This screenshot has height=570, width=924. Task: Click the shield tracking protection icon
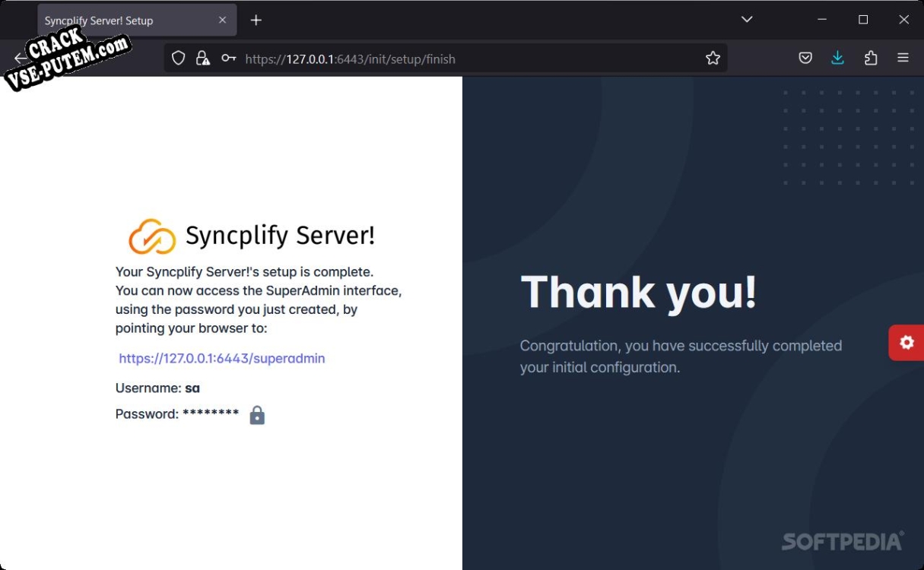click(x=179, y=59)
